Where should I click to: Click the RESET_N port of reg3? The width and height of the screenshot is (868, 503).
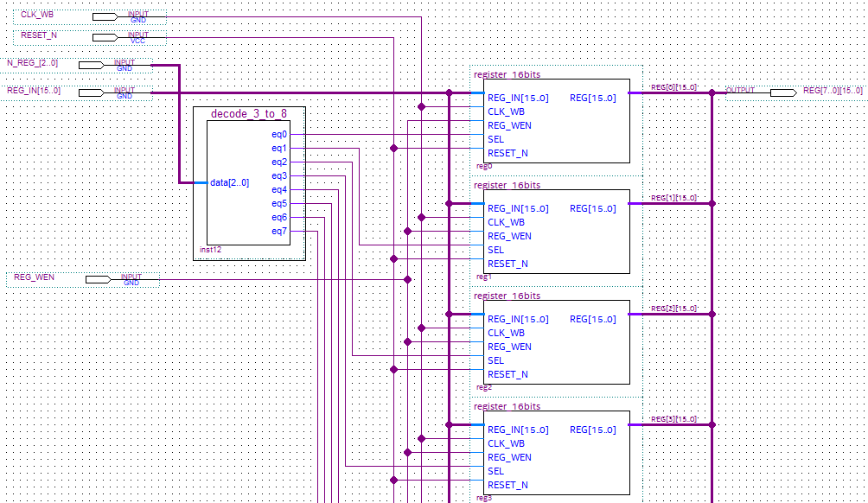coord(507,486)
